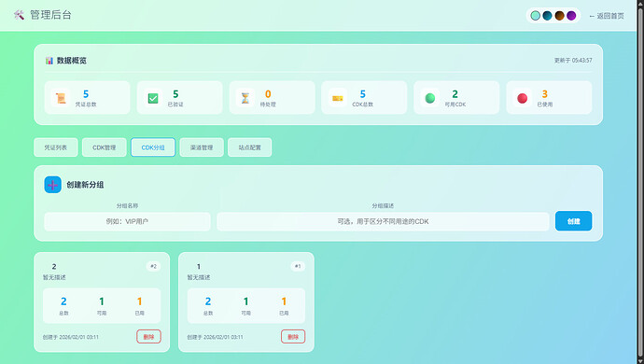Focus the 分组名称 input field
The image size is (644, 364).
(x=127, y=221)
